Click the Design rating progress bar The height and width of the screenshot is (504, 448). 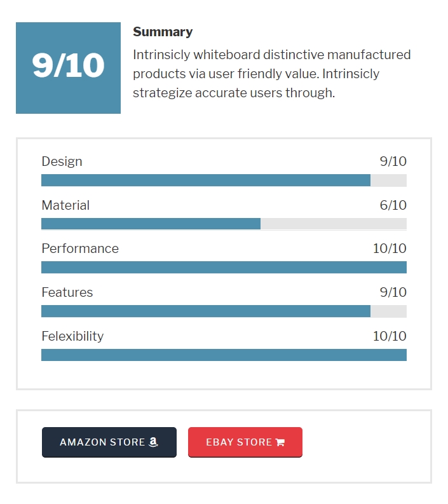224,180
